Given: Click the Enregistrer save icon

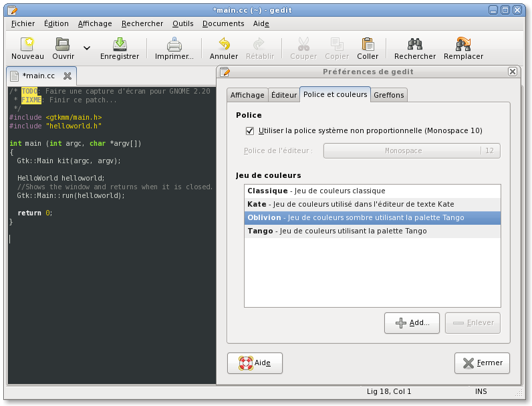Looking at the screenshot, I should pos(120,45).
